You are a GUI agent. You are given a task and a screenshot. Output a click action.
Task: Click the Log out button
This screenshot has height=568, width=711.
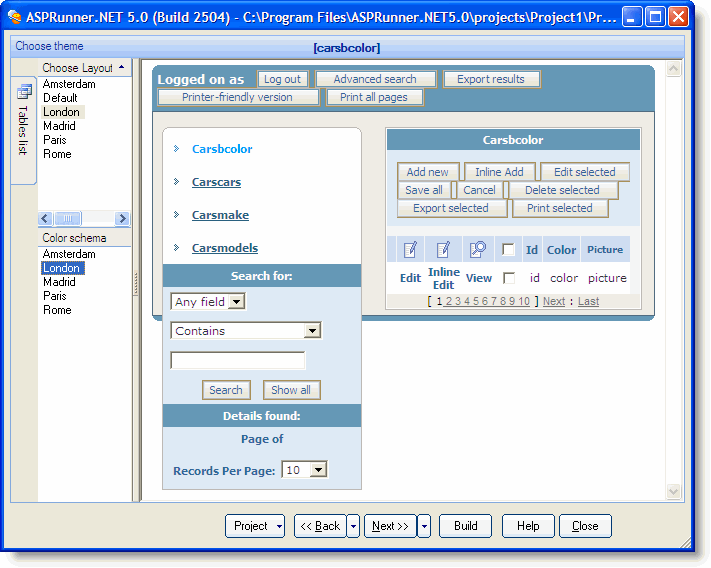[282, 79]
